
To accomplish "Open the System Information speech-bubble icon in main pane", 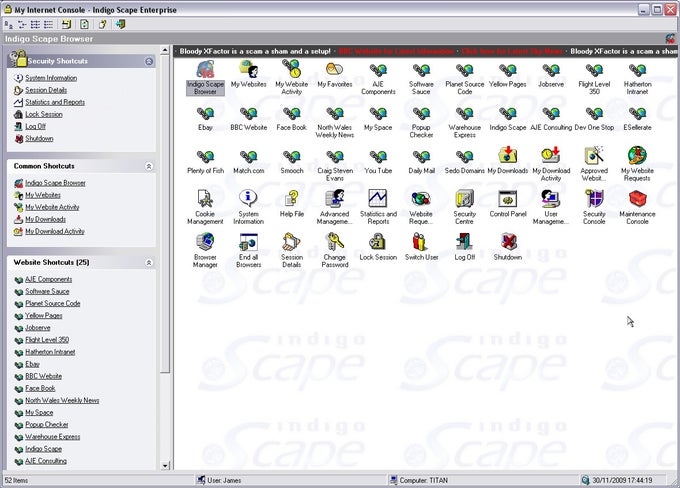I will [248, 199].
